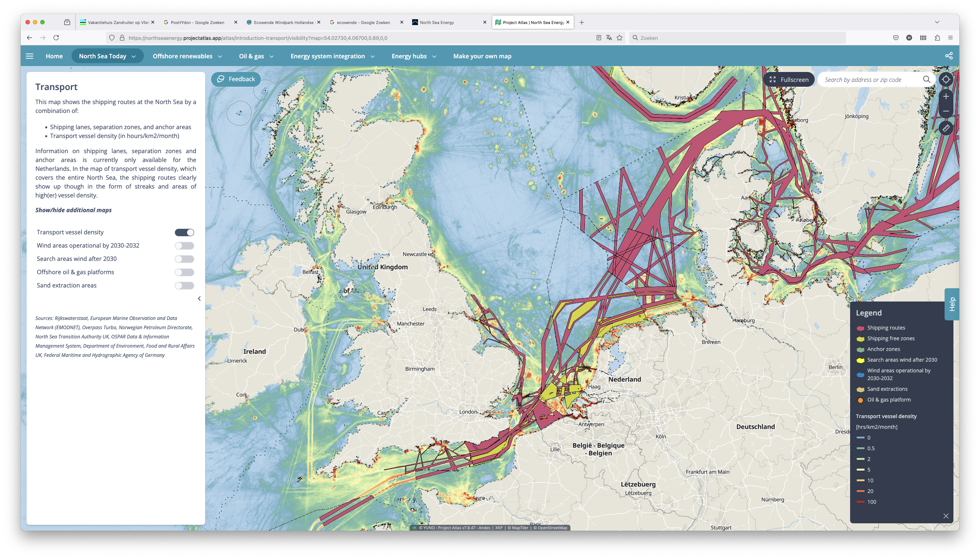Select the ruler measure tool
This screenshot has width=980, height=558.
pos(946,128)
